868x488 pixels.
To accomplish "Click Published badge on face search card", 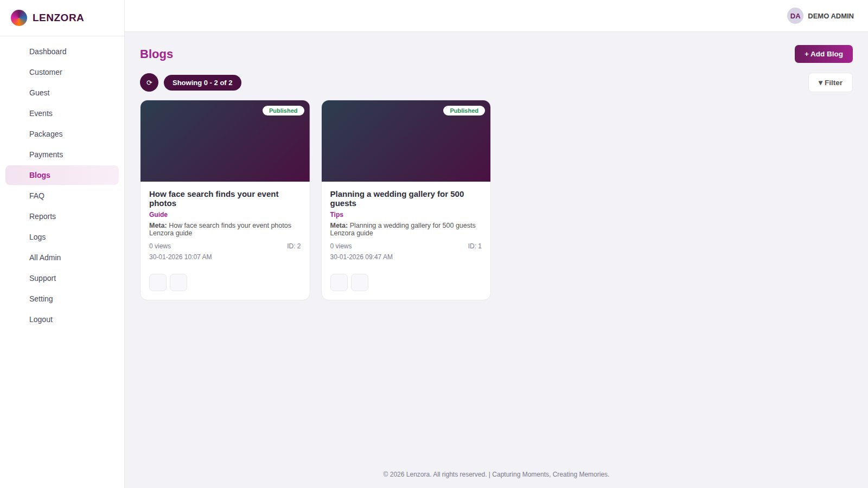I will (x=283, y=111).
